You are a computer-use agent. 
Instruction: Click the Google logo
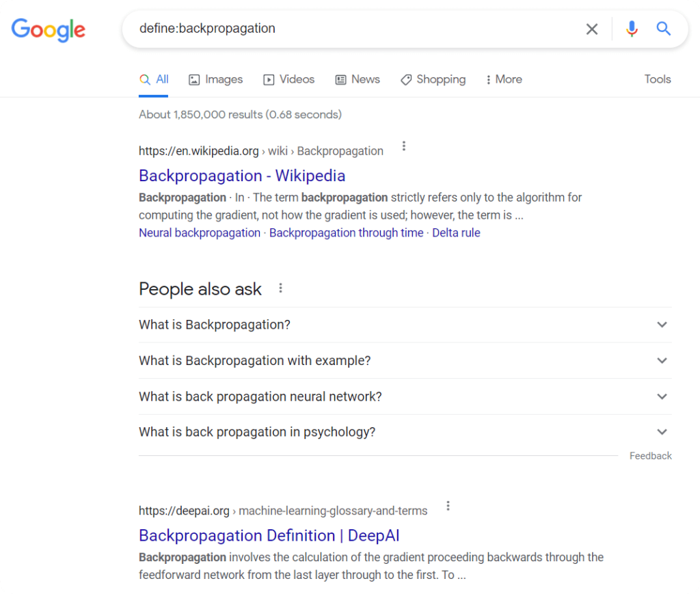[x=49, y=29]
